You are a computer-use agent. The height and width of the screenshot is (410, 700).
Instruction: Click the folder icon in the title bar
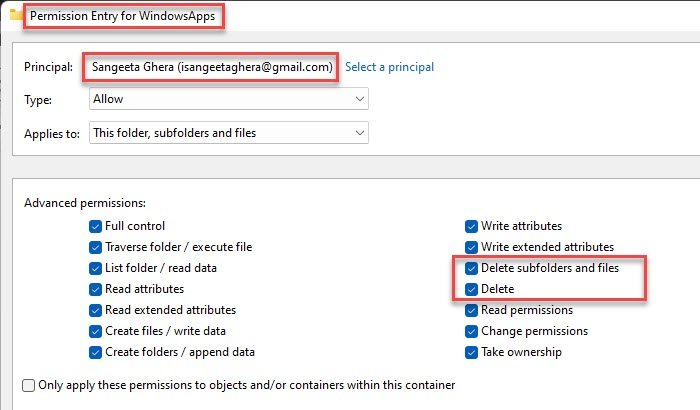coord(16,17)
